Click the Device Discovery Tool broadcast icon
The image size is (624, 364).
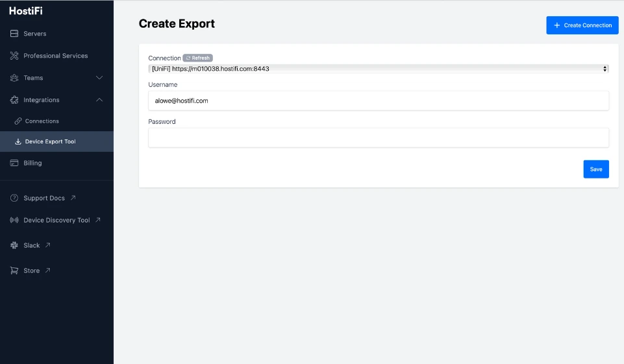[14, 220]
